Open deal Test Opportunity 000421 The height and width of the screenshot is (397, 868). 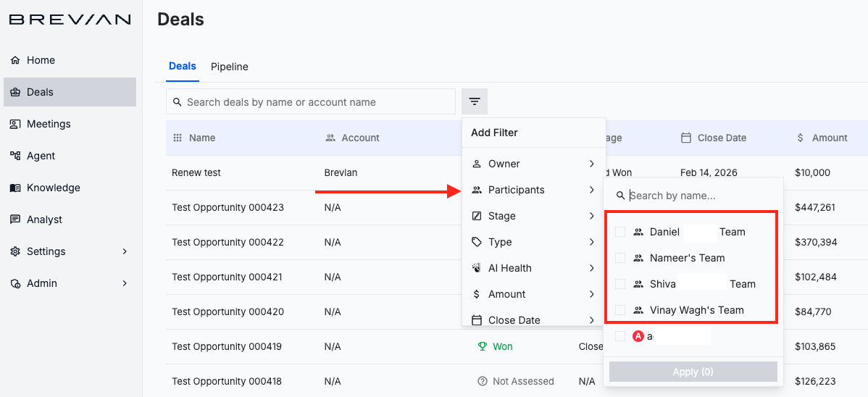(x=228, y=277)
